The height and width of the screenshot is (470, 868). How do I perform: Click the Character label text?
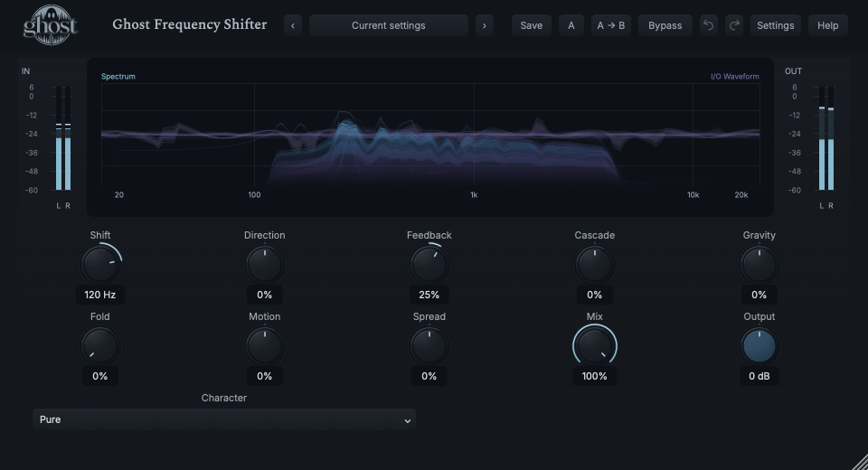click(x=224, y=398)
